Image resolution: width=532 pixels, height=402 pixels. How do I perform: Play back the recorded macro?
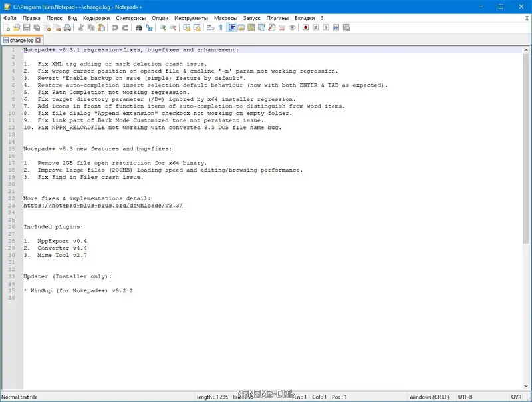point(326,28)
